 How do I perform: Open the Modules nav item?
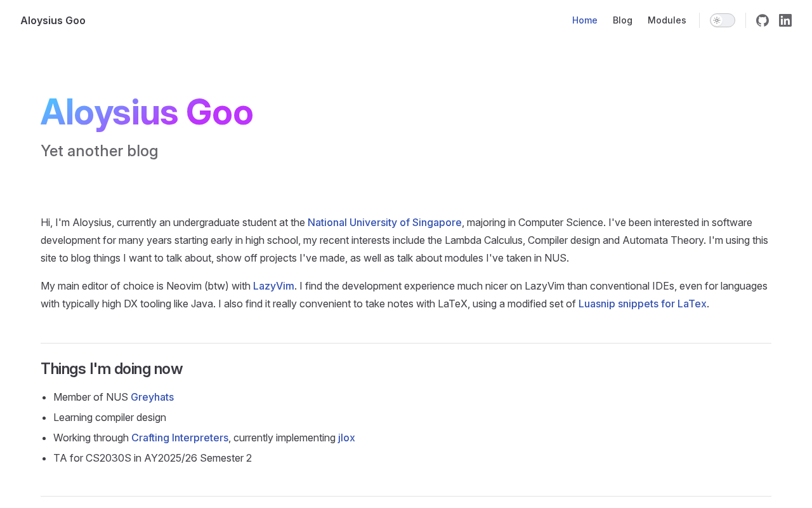click(667, 20)
